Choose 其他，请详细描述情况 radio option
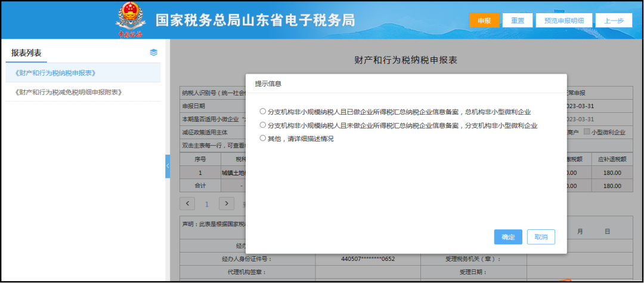644x283 pixels. pyautogui.click(x=263, y=139)
